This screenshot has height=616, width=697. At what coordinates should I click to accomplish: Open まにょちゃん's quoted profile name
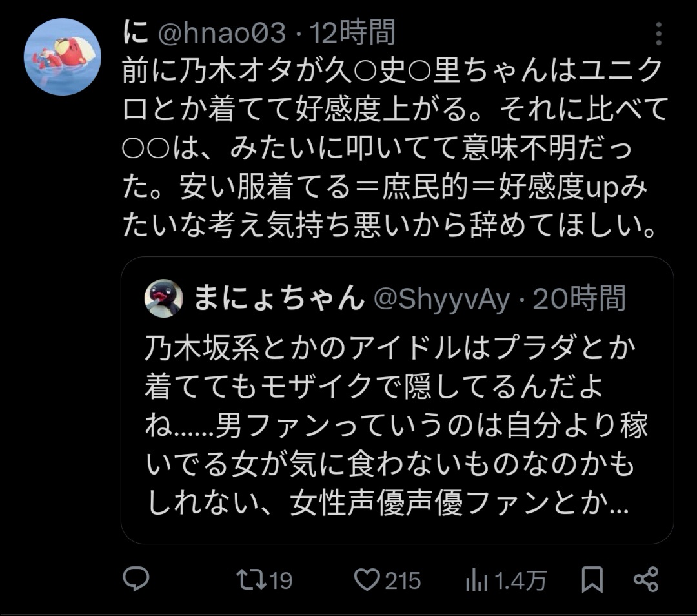278,299
